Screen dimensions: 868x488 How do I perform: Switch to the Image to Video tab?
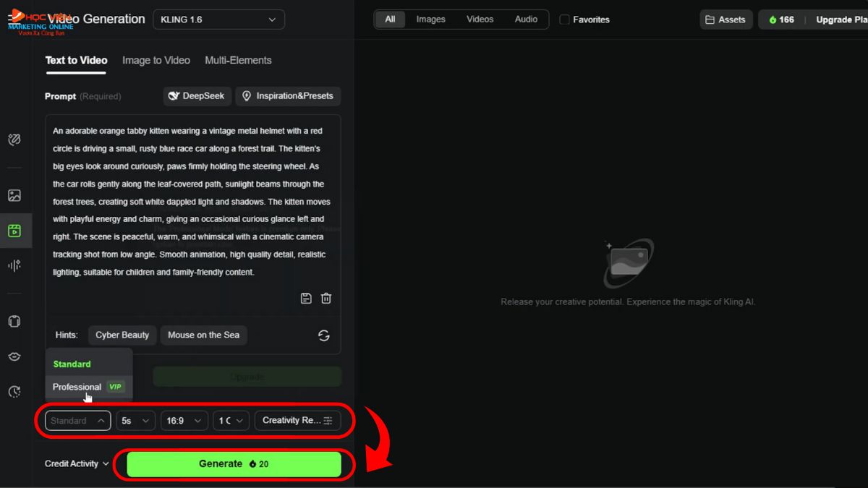[x=156, y=61]
